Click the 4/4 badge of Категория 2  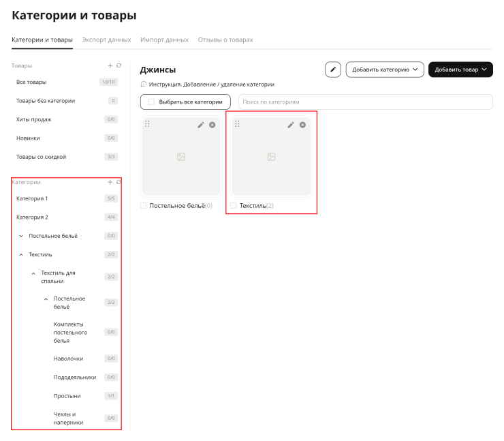[x=111, y=217]
